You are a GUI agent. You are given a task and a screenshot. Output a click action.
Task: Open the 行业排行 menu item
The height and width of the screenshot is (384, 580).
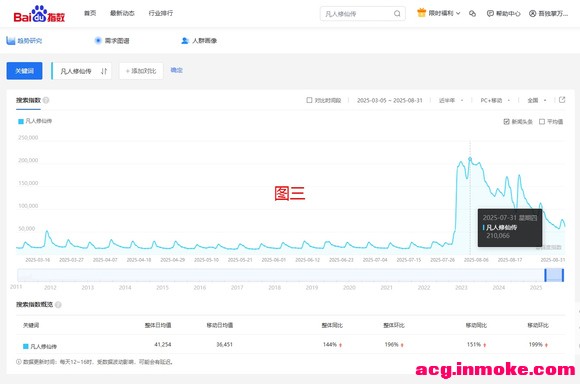pos(161,13)
